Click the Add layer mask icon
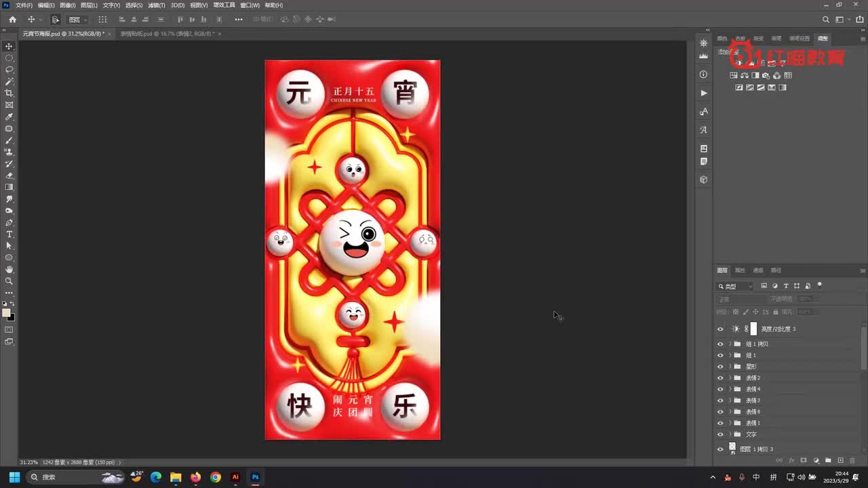The image size is (868, 488). [804, 460]
